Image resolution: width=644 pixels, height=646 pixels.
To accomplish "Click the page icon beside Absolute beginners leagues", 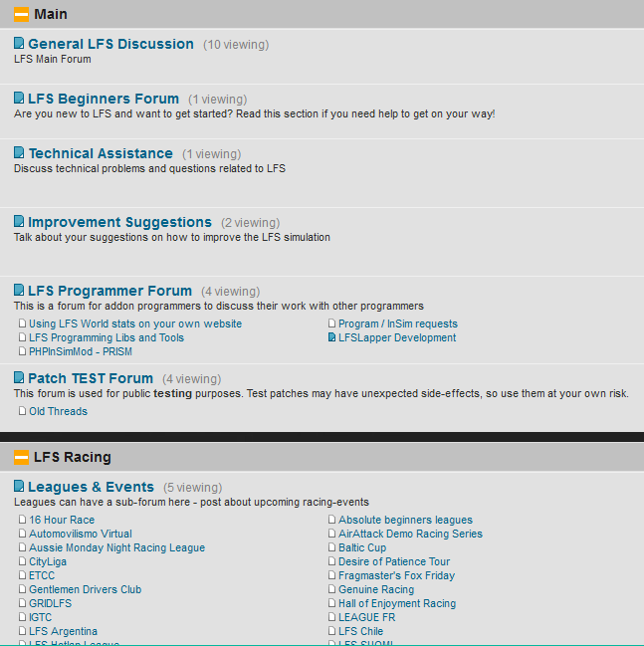I will coord(331,520).
